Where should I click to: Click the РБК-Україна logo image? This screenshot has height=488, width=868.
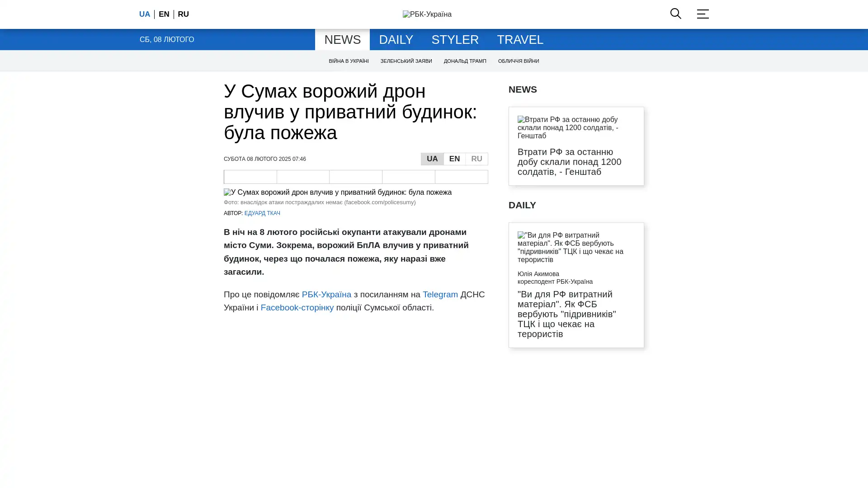pos(427,14)
